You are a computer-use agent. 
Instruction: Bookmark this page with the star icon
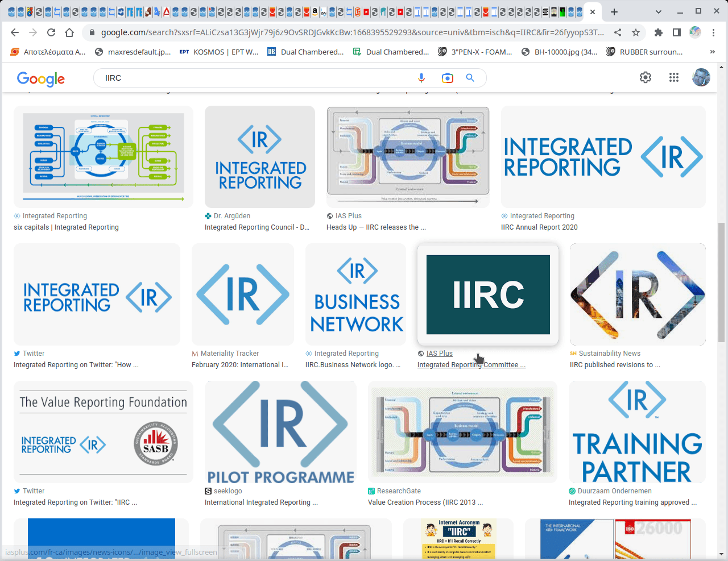tap(636, 32)
